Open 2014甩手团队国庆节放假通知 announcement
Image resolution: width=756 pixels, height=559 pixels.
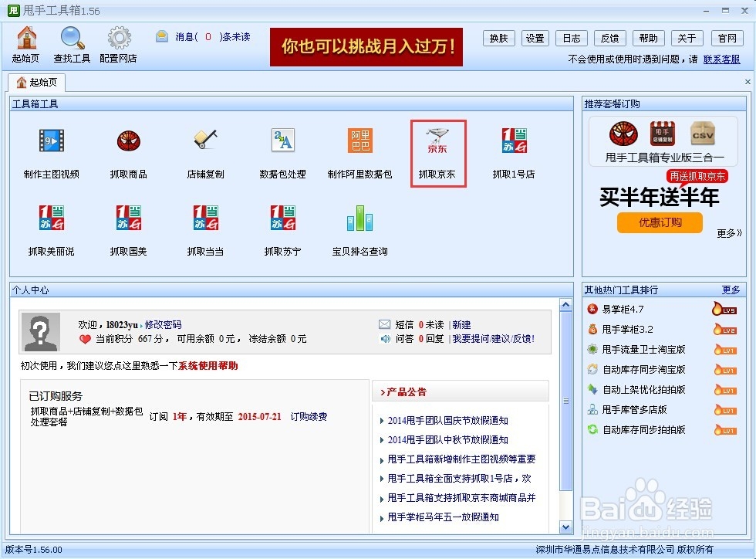coord(448,421)
